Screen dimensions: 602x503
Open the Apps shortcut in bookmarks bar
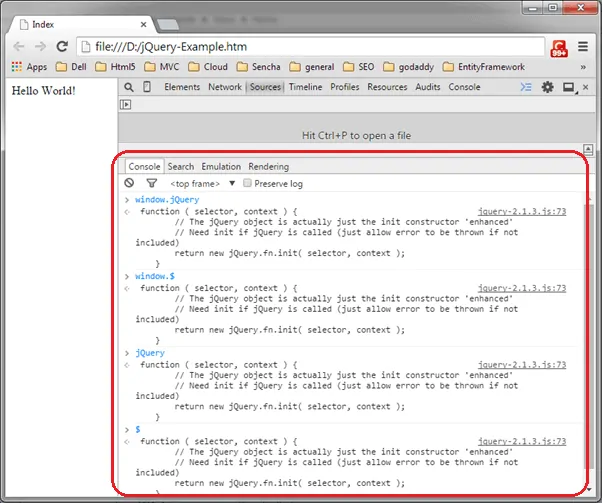pyautogui.click(x=28, y=67)
